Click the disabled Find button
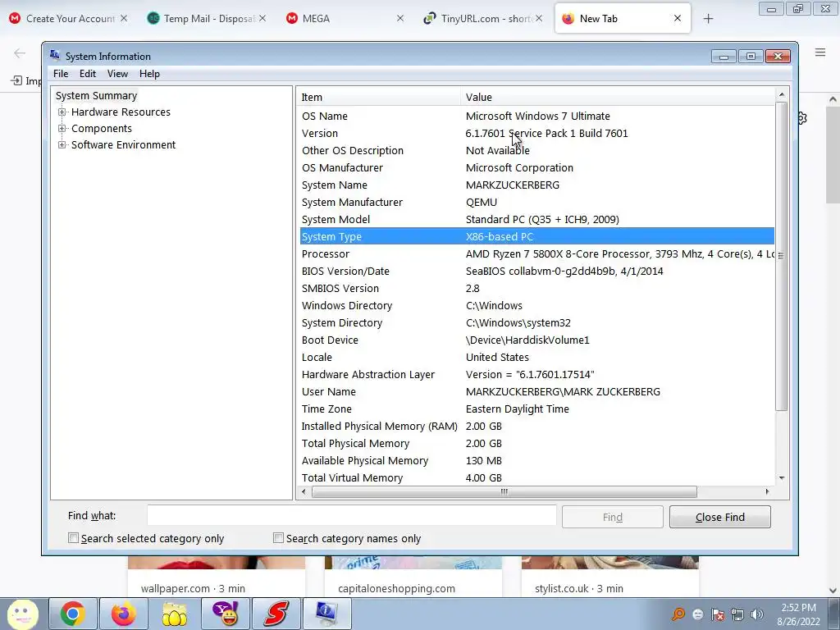Viewport: 840px width, 630px height. [x=612, y=517]
